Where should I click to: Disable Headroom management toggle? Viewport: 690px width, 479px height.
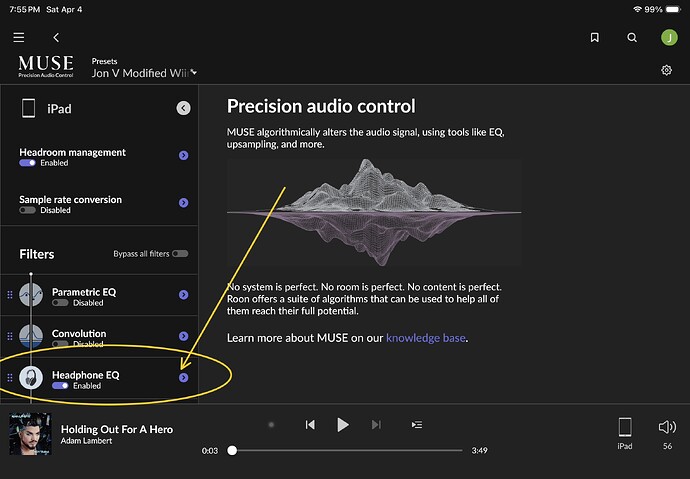(x=27, y=163)
